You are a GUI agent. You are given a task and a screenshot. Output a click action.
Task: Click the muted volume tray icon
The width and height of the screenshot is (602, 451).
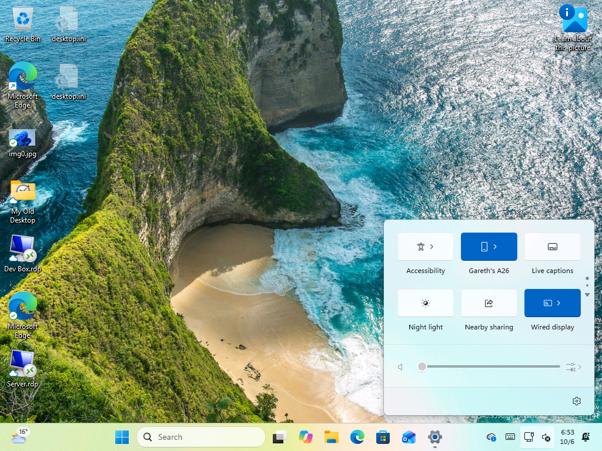pos(546,437)
